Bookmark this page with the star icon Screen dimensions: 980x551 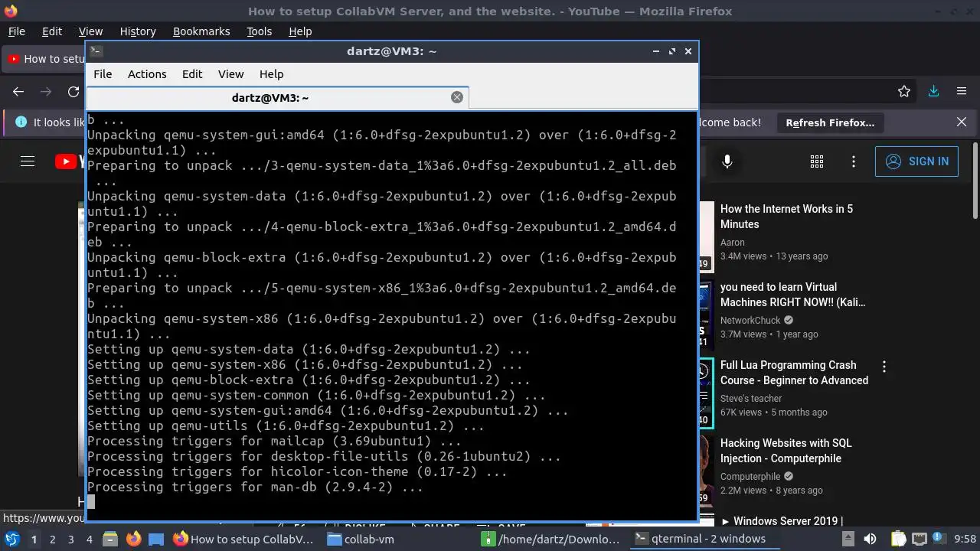click(904, 92)
